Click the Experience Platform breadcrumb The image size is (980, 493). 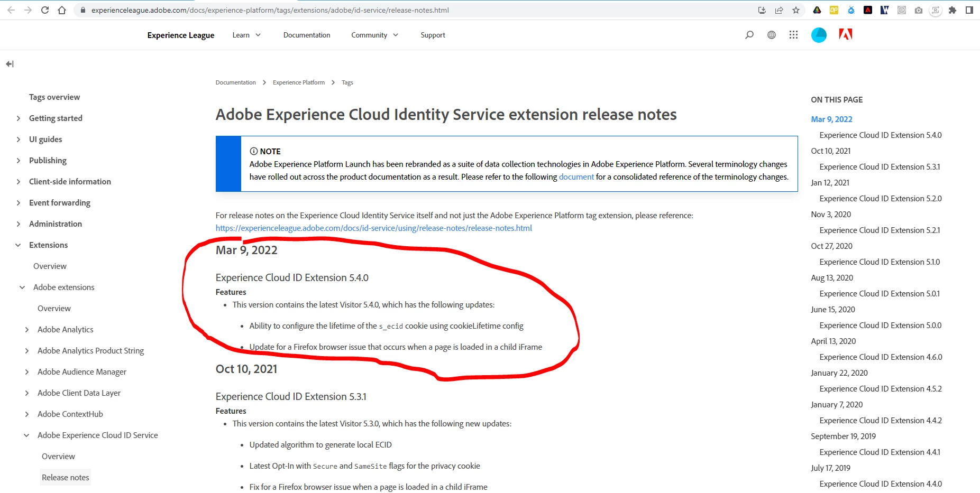(x=299, y=82)
